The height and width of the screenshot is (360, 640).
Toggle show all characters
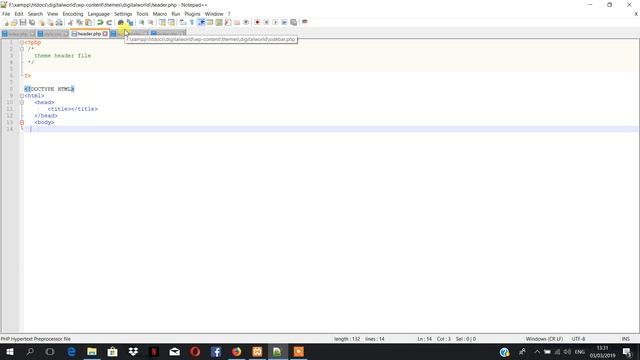click(191, 22)
